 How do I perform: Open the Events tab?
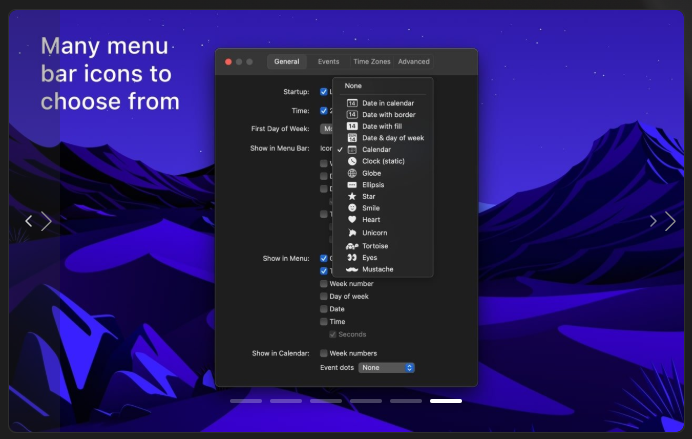pos(328,62)
